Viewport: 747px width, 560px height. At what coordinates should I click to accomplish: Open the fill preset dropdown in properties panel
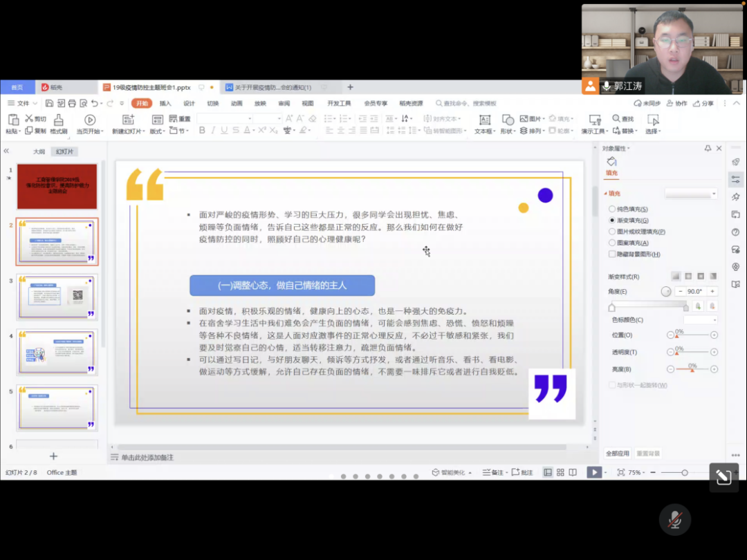[692, 194]
